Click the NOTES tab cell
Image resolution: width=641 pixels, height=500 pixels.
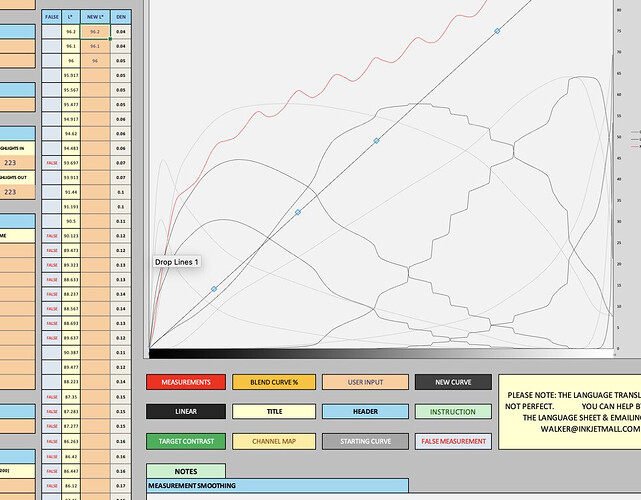186,471
